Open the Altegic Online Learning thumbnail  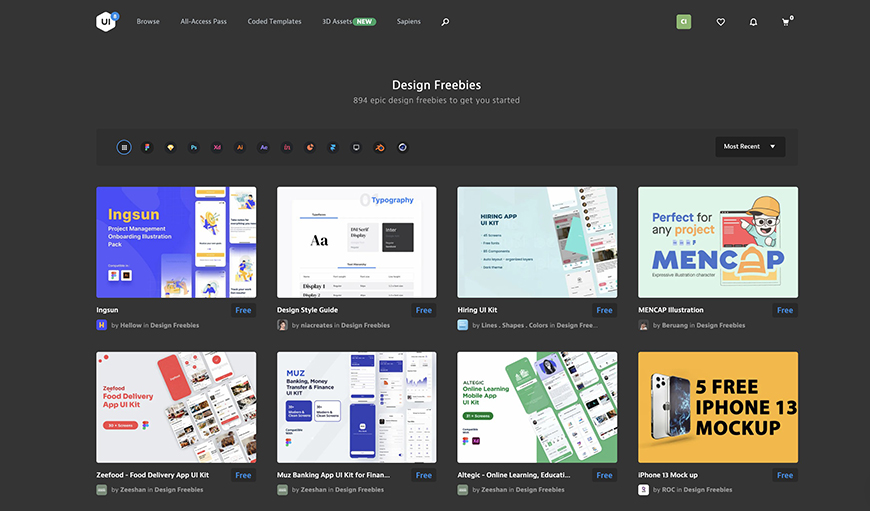click(537, 407)
